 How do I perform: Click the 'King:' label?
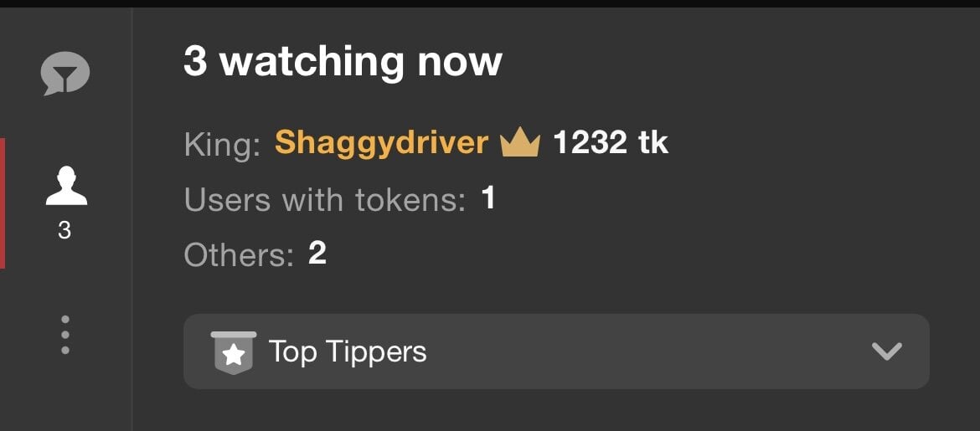[x=222, y=145]
